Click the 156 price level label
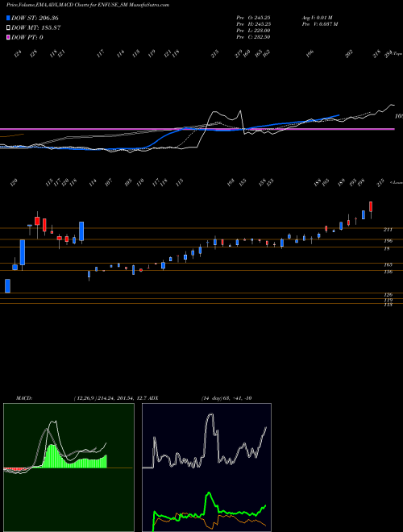 pos(388,272)
